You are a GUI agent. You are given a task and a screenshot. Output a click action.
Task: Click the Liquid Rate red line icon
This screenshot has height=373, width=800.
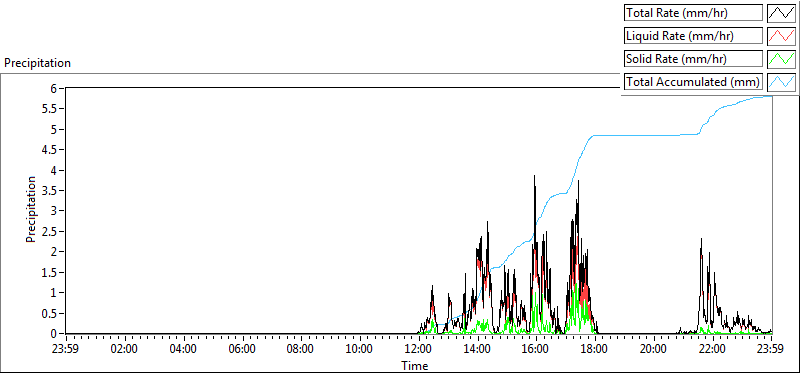tap(782, 36)
